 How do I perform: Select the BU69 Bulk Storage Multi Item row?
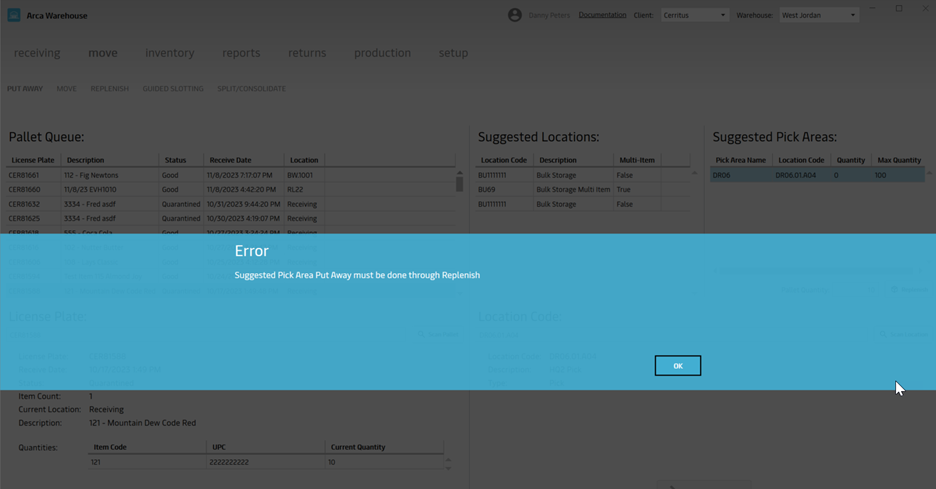tap(580, 189)
